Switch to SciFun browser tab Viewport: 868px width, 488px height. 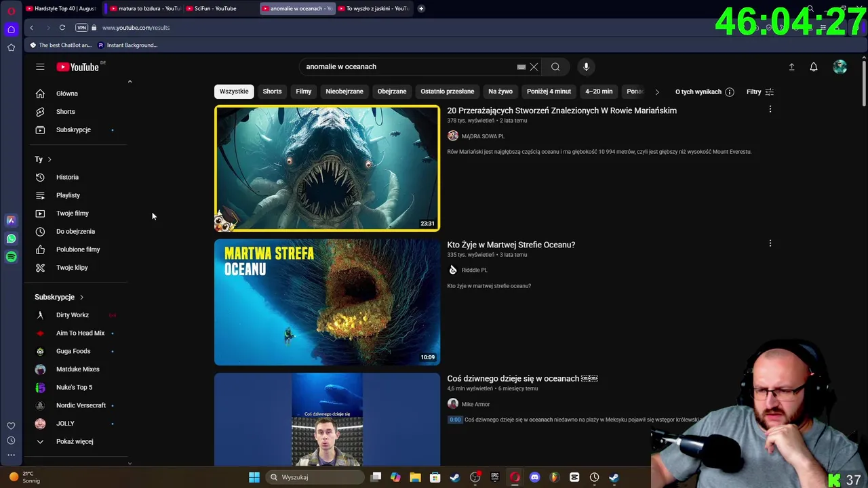pyautogui.click(x=220, y=8)
